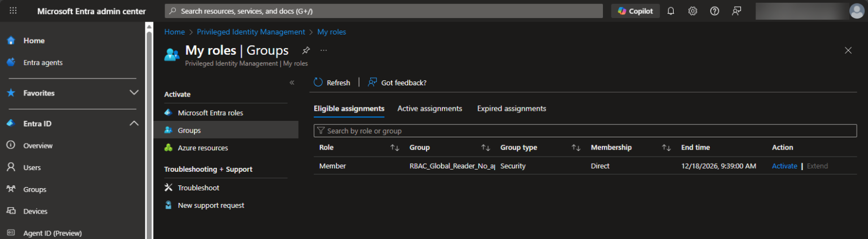
Task: Close the My roles blade
Action: (x=848, y=50)
